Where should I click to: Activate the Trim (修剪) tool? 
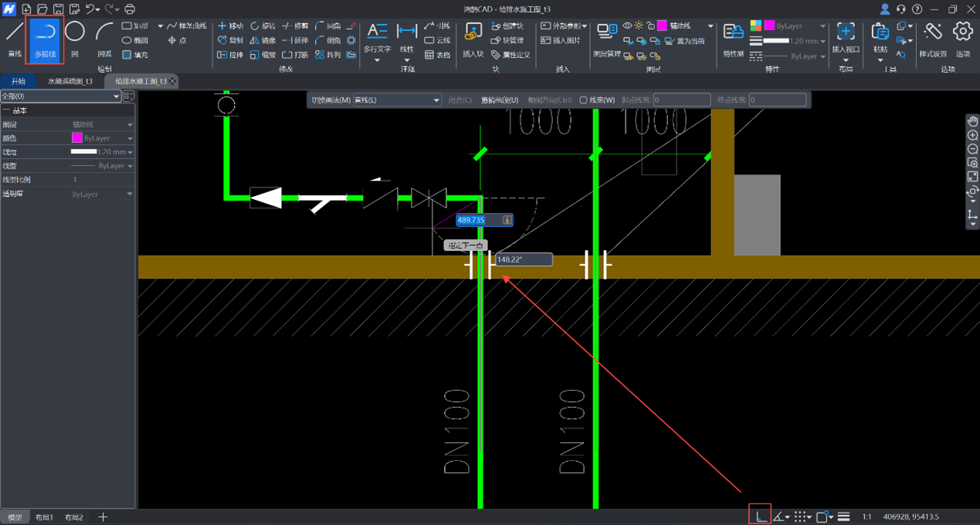tap(295, 25)
